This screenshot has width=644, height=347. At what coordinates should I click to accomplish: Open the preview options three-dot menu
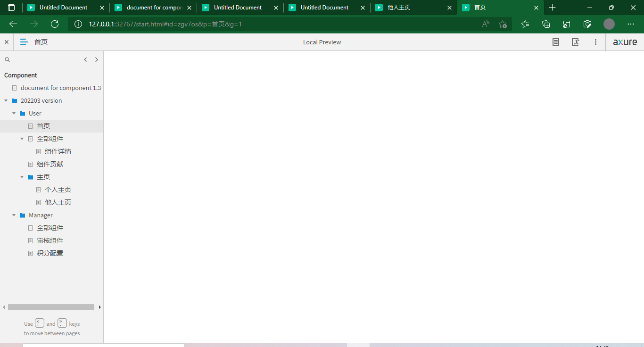[x=595, y=42]
